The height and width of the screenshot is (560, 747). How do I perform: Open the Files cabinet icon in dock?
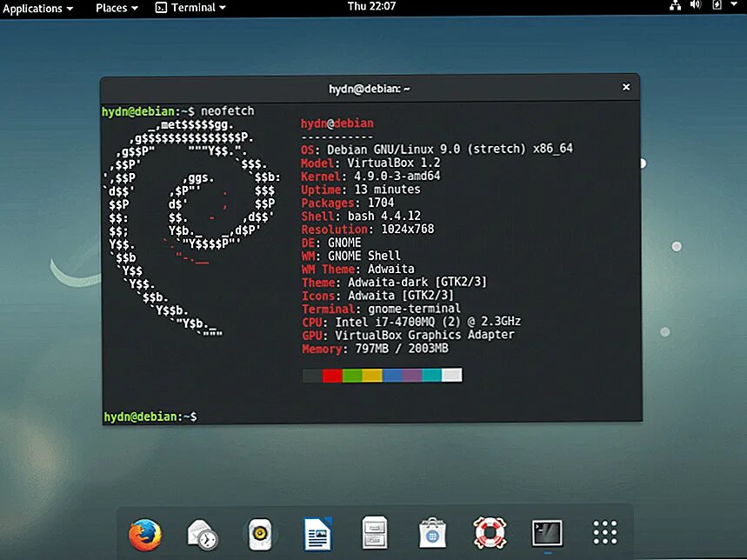375,533
